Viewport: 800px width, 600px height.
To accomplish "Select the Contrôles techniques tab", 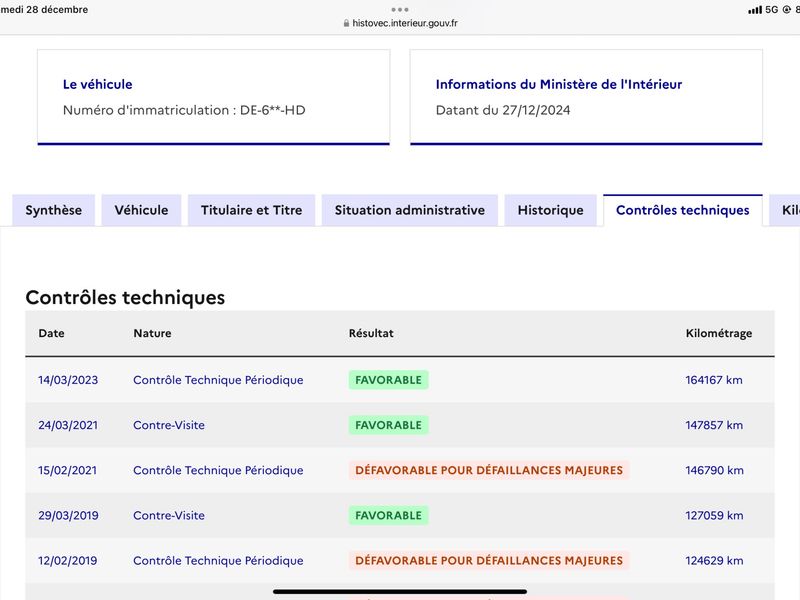I will point(683,210).
